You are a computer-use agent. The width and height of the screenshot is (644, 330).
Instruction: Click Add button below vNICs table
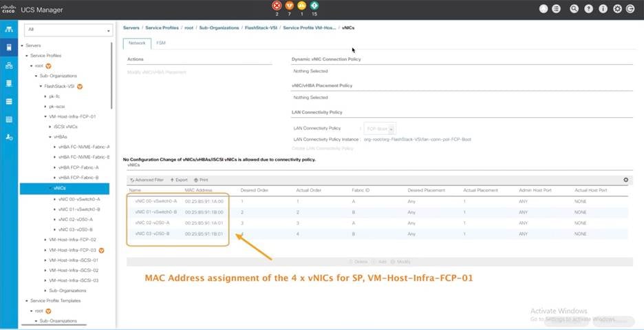point(380,262)
